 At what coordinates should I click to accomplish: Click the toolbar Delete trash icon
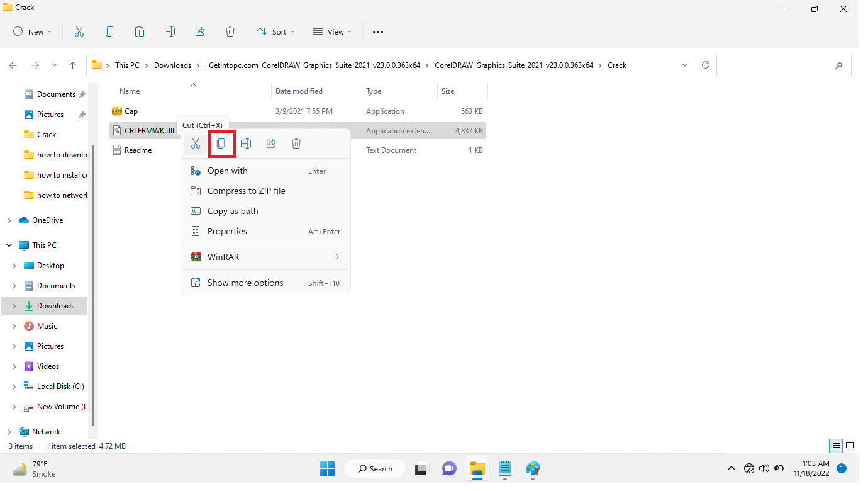tap(230, 31)
